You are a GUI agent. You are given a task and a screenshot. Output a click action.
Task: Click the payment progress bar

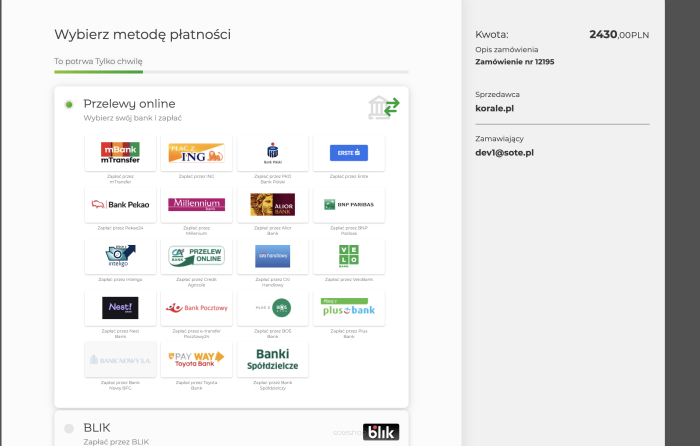pyautogui.click(x=231, y=72)
